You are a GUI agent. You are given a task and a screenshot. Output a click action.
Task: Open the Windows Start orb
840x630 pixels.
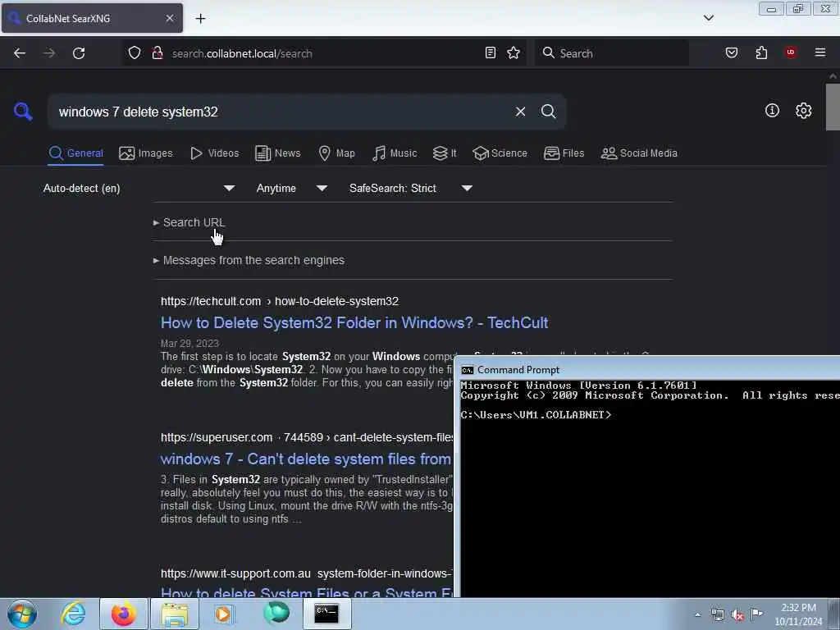[22, 614]
